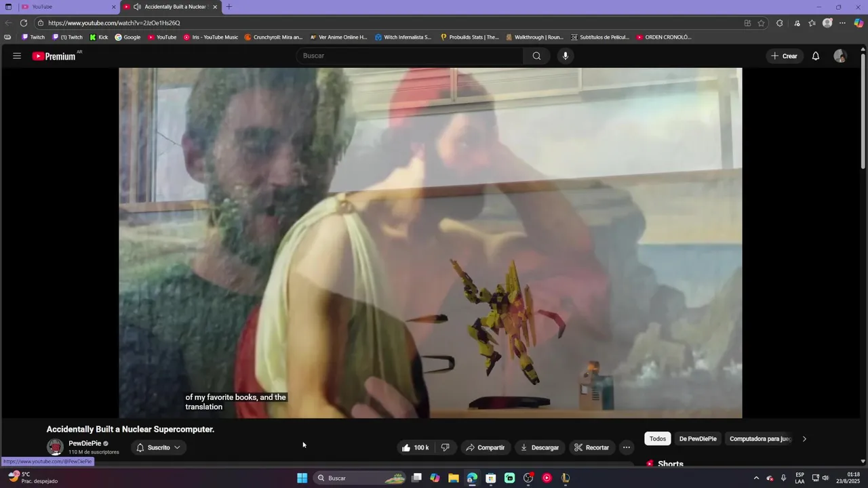This screenshot has width=868, height=488.
Task: Open the Crunchyroll bookmark
Action: (x=273, y=37)
